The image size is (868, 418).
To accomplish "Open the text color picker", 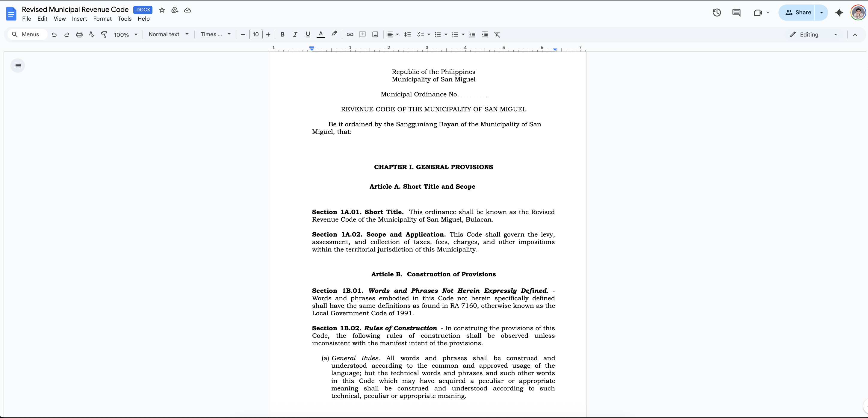I will pos(321,34).
